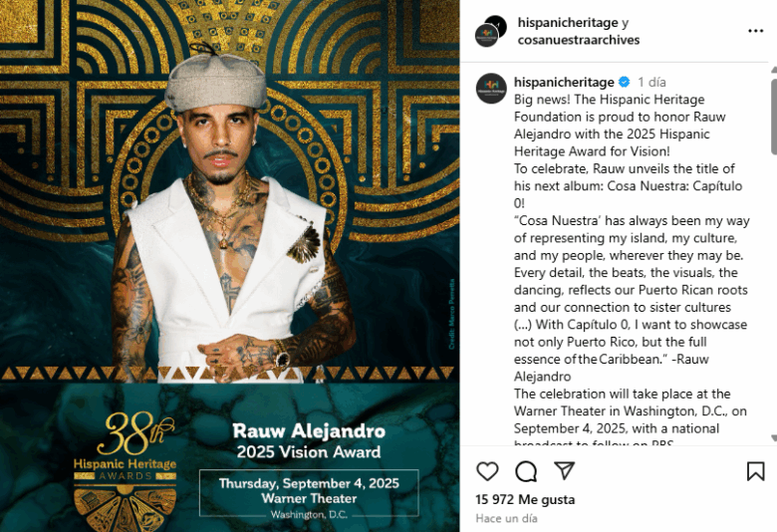Click the Hace un día timestamp
This screenshot has height=532, width=777.
point(506,518)
